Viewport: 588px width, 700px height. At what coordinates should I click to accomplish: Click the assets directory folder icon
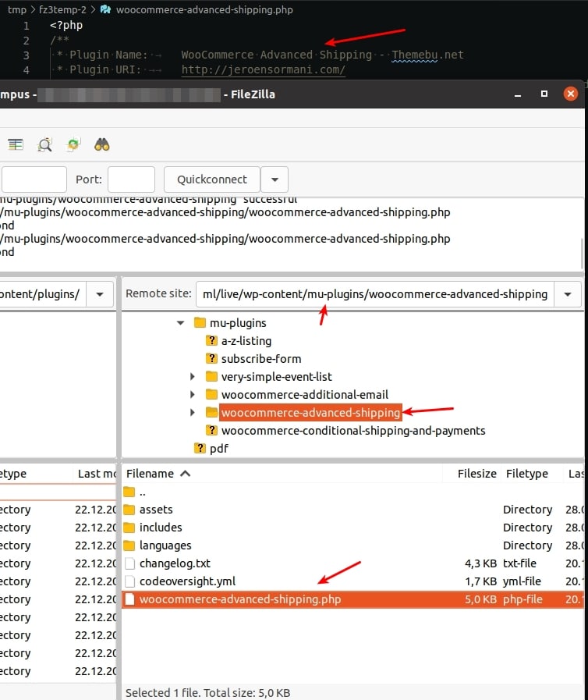pyautogui.click(x=129, y=510)
